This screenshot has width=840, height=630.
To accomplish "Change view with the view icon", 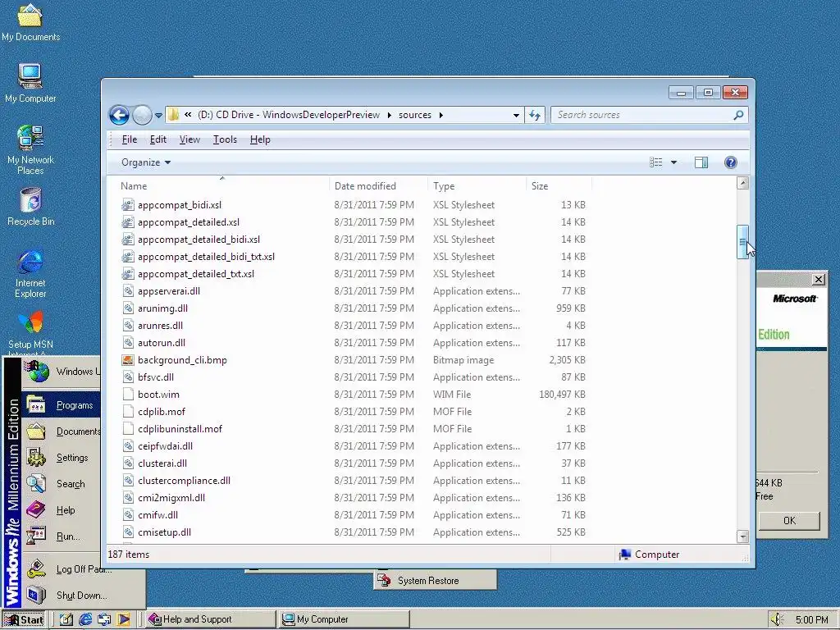I will coord(655,162).
